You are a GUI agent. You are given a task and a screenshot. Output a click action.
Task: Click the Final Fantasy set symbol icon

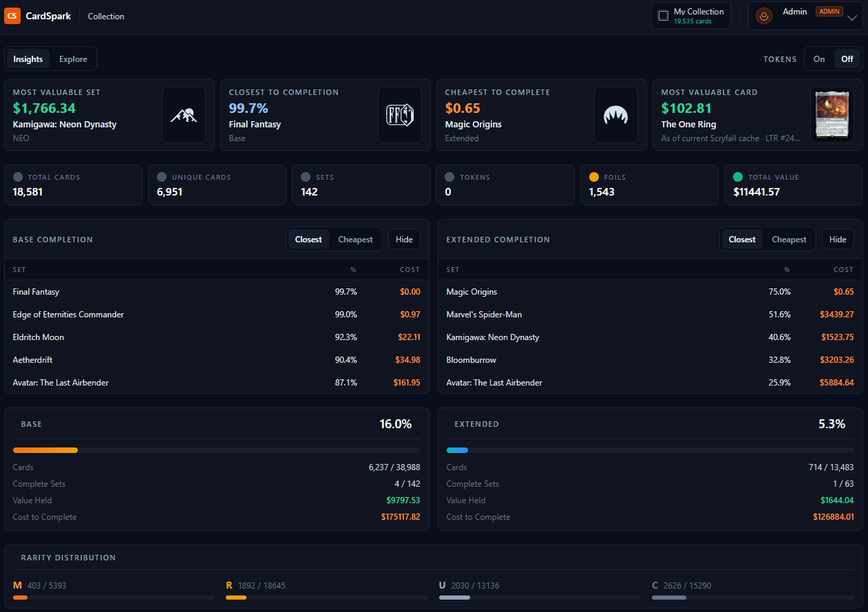[x=400, y=115]
